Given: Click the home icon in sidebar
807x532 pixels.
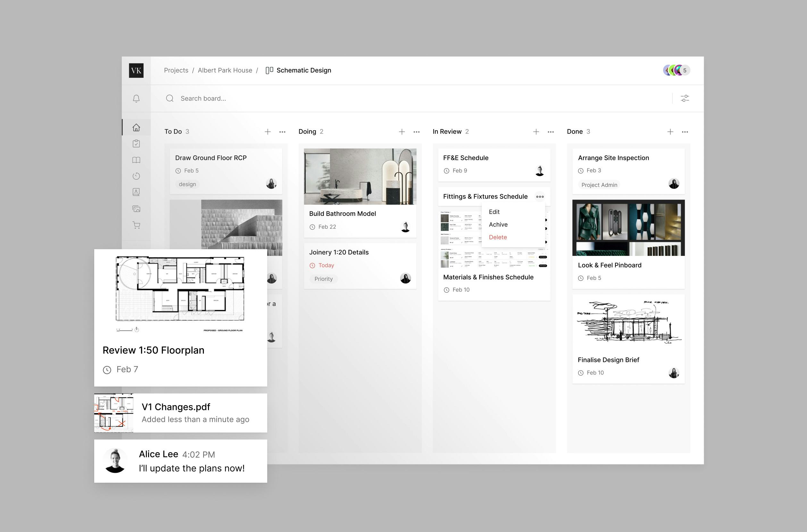Looking at the screenshot, I should [x=136, y=127].
